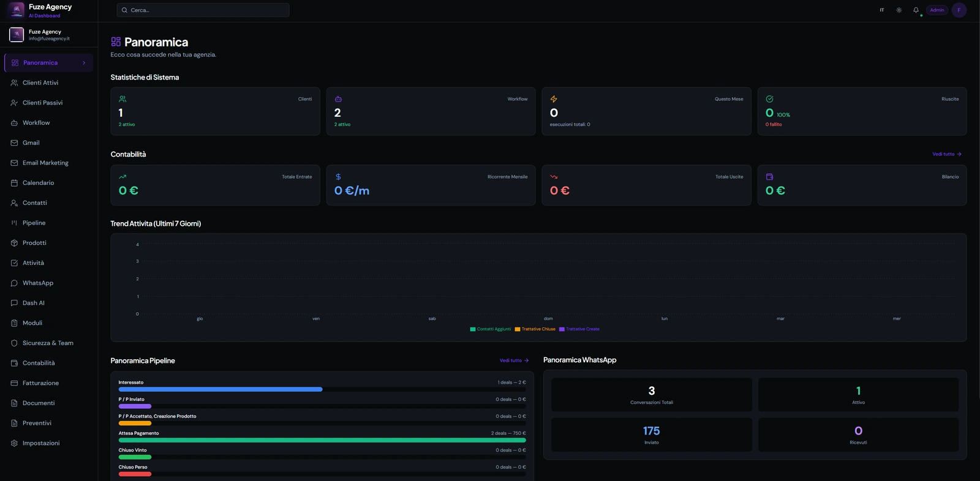Image resolution: width=980 pixels, height=481 pixels.
Task: Go to Fatturazione in the sidebar
Action: pyautogui.click(x=49, y=383)
